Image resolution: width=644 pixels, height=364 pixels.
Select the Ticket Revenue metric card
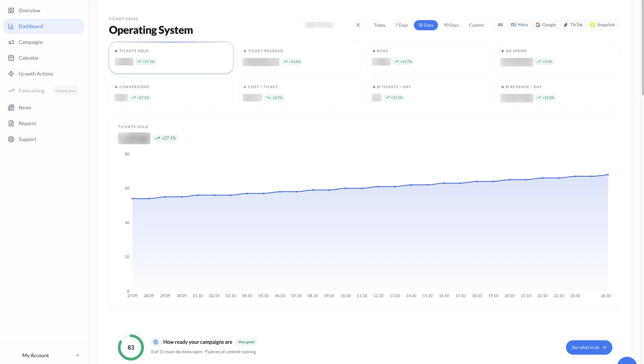[300, 58]
